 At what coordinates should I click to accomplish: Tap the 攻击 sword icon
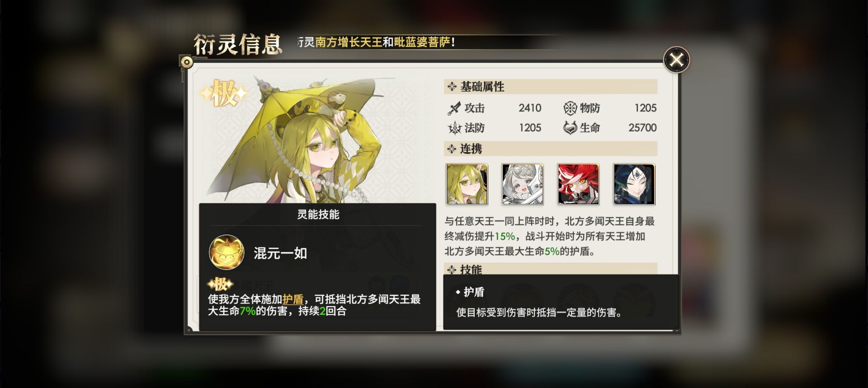click(x=454, y=108)
